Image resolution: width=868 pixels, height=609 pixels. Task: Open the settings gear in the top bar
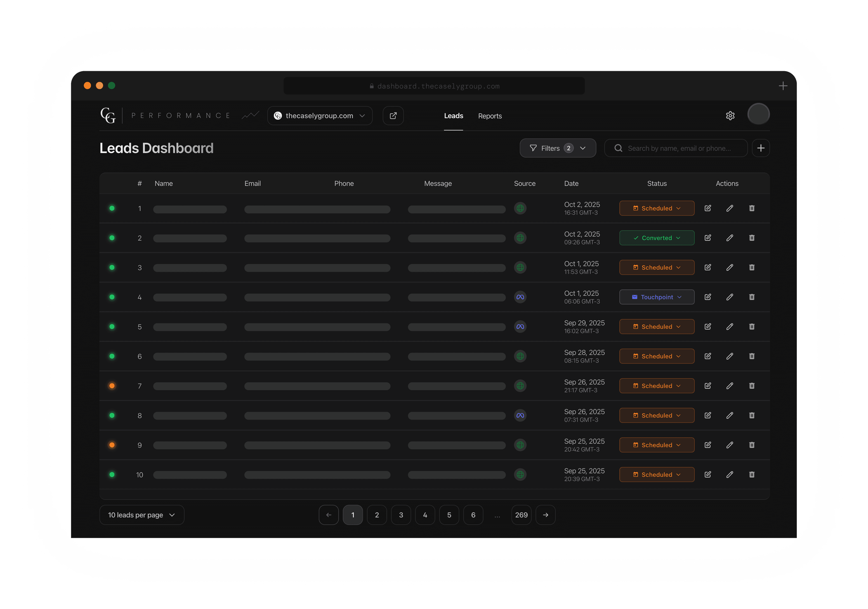pyautogui.click(x=730, y=116)
